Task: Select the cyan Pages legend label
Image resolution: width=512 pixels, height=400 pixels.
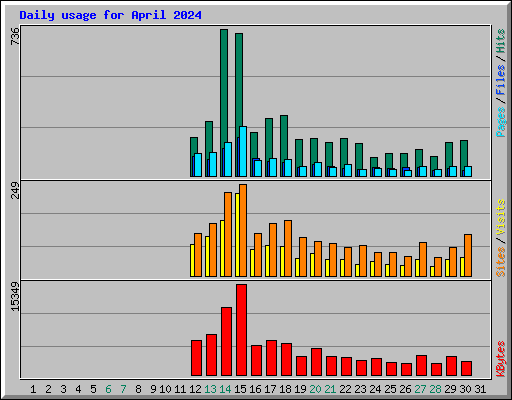Action: pos(500,122)
